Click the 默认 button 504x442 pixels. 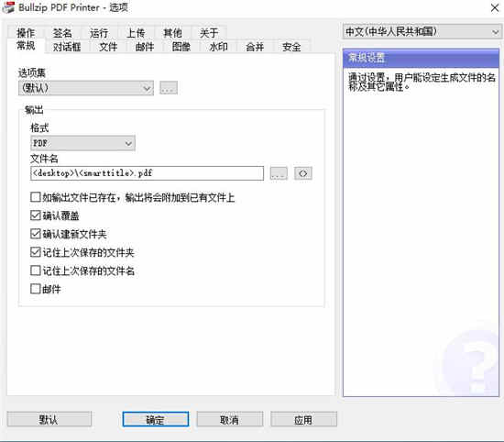click(49, 419)
